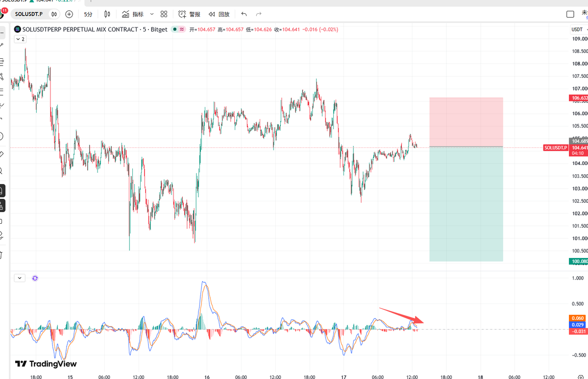
Task: Click the red short-position stop zone
Action: [x=466, y=122]
